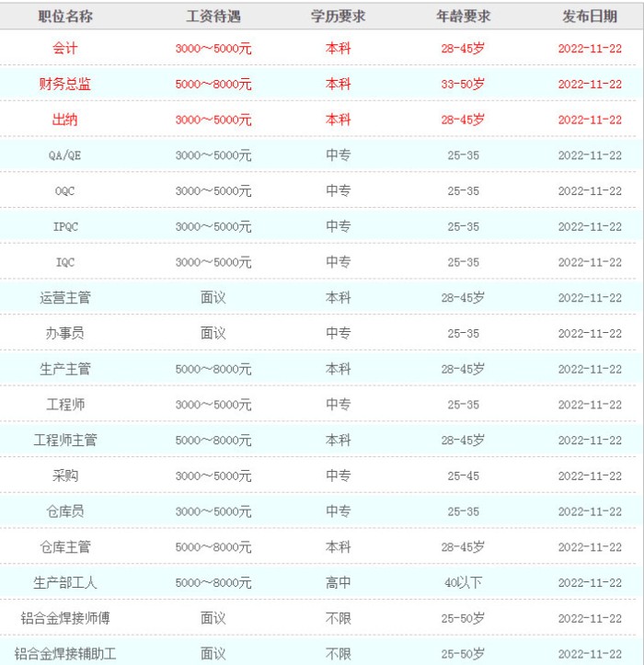Select the QA/QE position
This screenshot has width=644, height=665.
(x=65, y=155)
